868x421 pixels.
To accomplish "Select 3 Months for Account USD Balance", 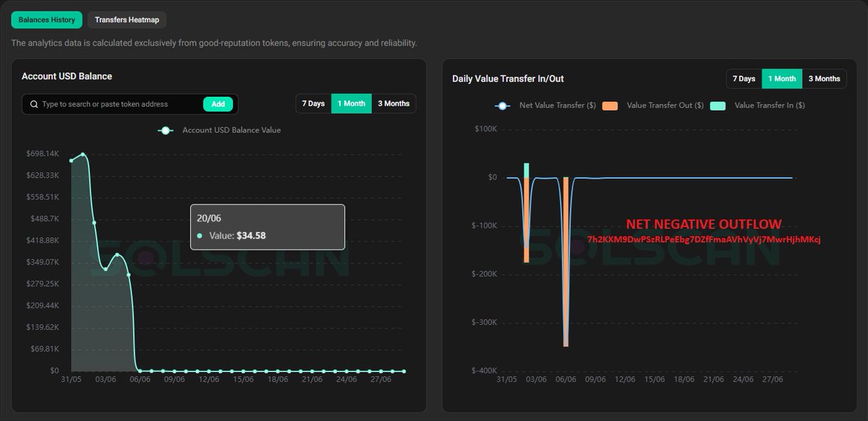I will 393,103.
